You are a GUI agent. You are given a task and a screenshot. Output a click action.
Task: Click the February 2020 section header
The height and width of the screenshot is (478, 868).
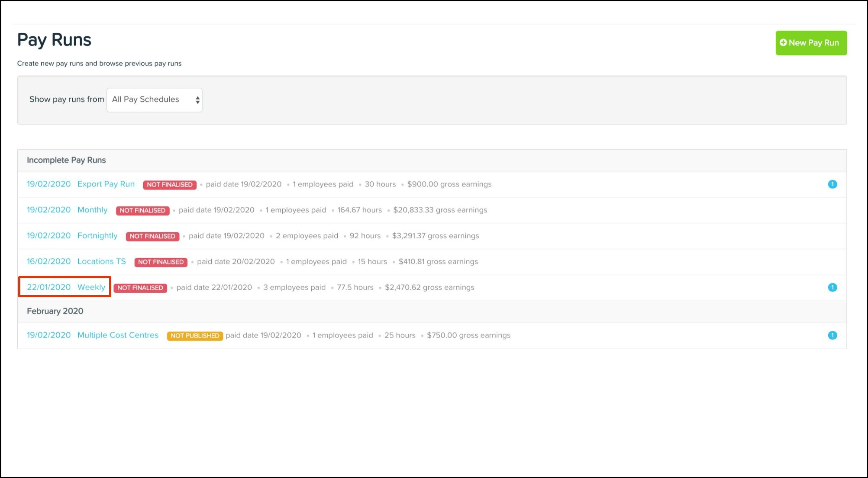[x=55, y=311]
